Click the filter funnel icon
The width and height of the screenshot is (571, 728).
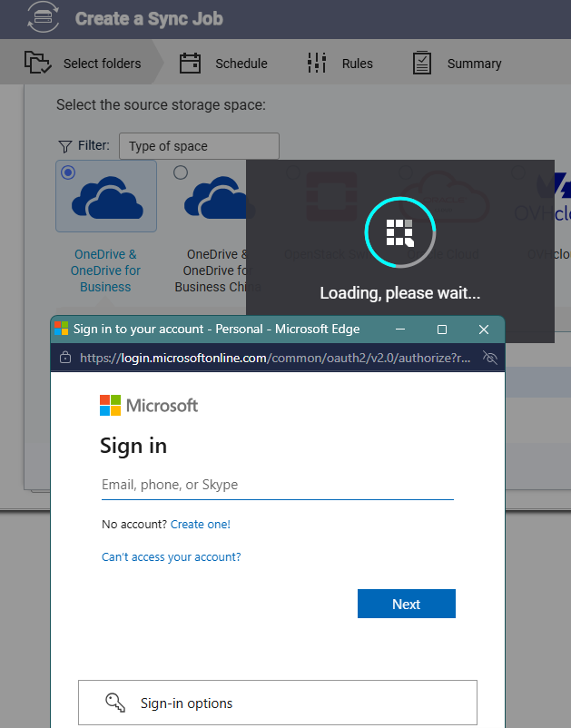click(65, 146)
